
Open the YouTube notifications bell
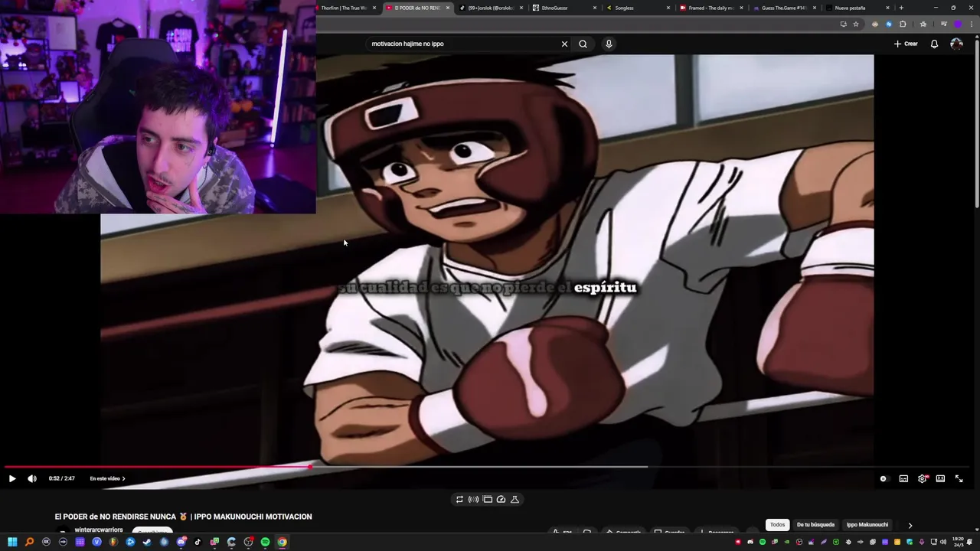(x=934, y=44)
